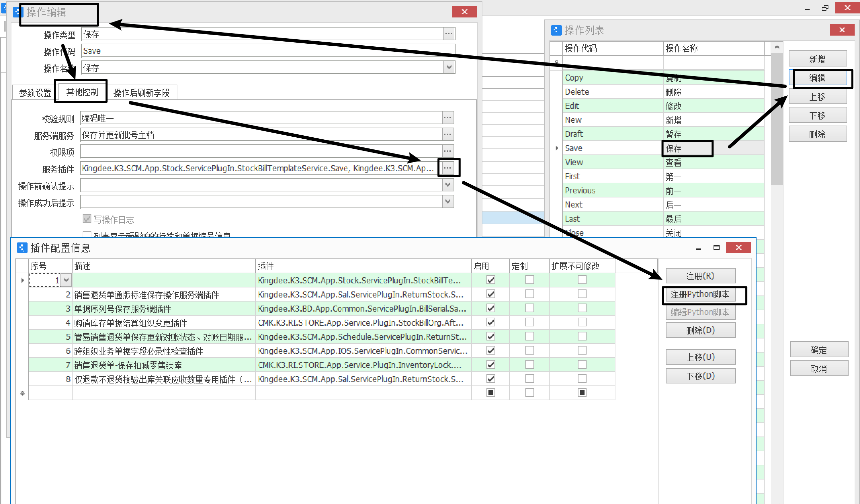Viewport: 860px width, 504px height.
Task: Open the 序号 dropdown in row 1
Action: (66, 280)
